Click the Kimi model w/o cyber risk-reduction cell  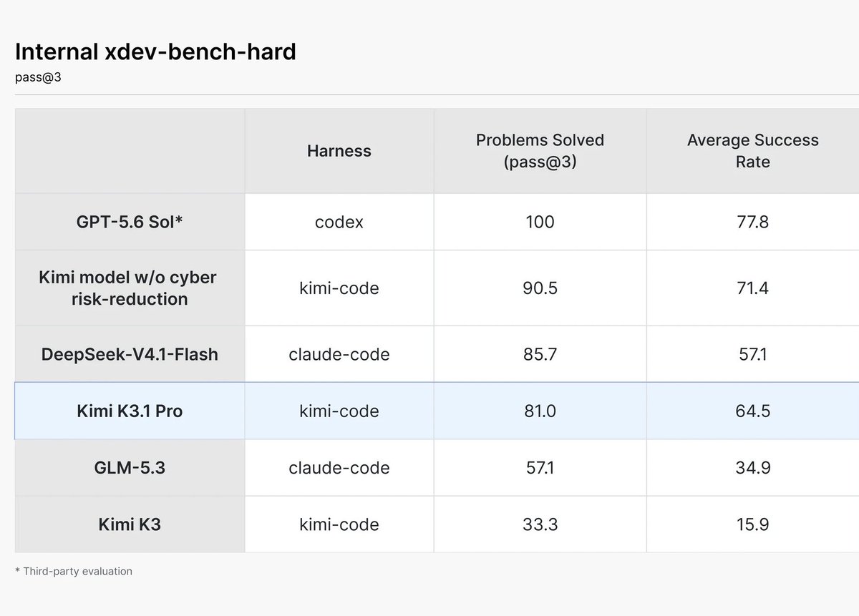point(130,288)
